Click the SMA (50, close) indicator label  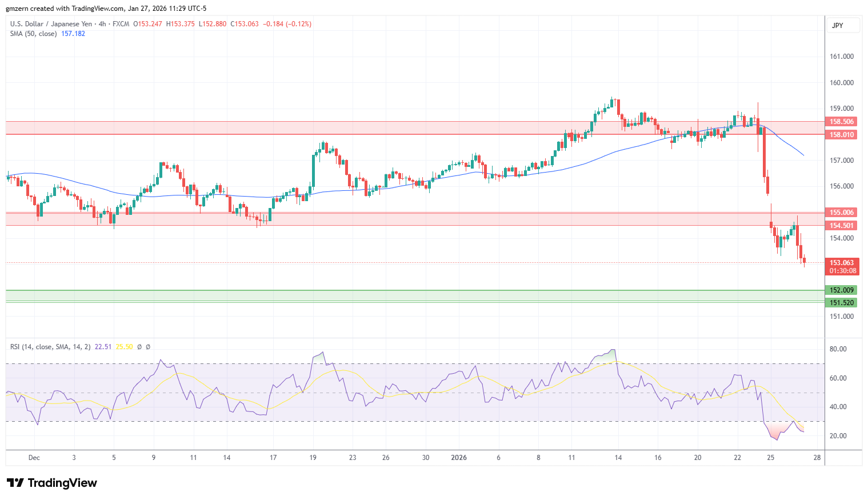(x=33, y=34)
